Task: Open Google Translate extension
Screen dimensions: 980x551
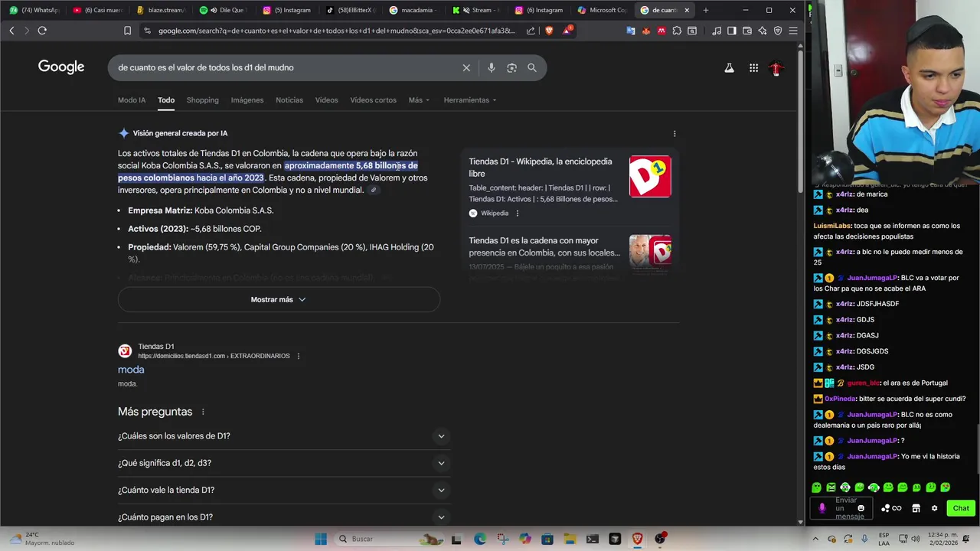Action: (x=630, y=31)
